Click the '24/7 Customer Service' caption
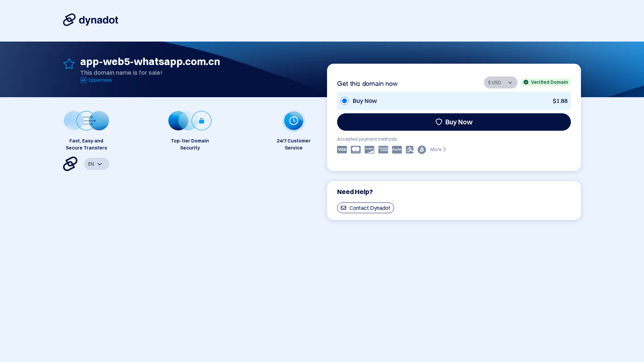The height and width of the screenshot is (362, 644). [x=293, y=144]
